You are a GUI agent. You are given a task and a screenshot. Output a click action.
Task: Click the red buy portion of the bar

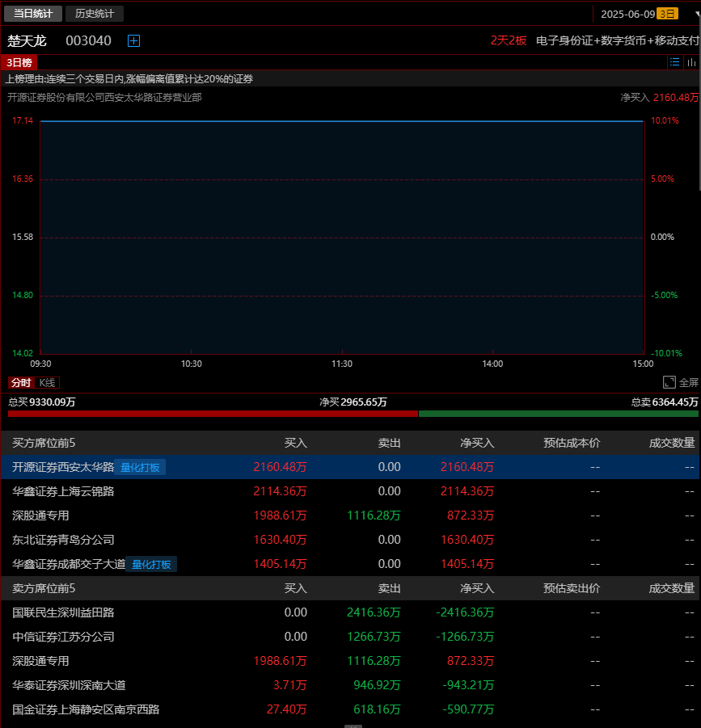(213, 414)
